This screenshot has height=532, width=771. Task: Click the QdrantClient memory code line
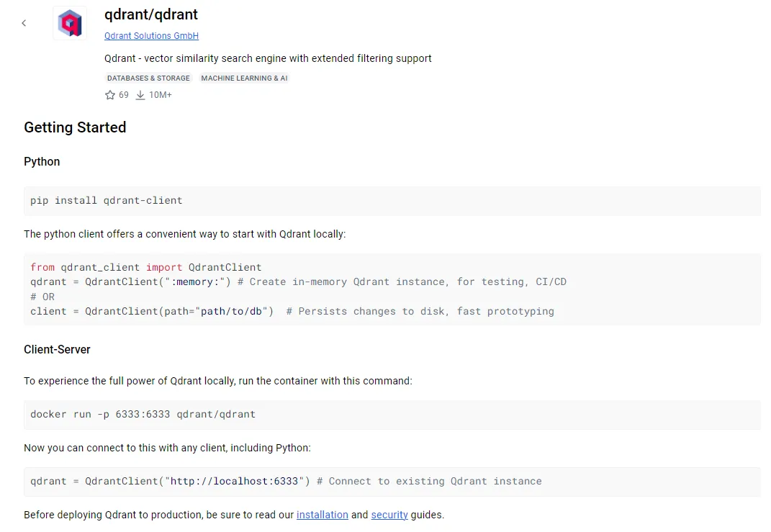pos(298,281)
